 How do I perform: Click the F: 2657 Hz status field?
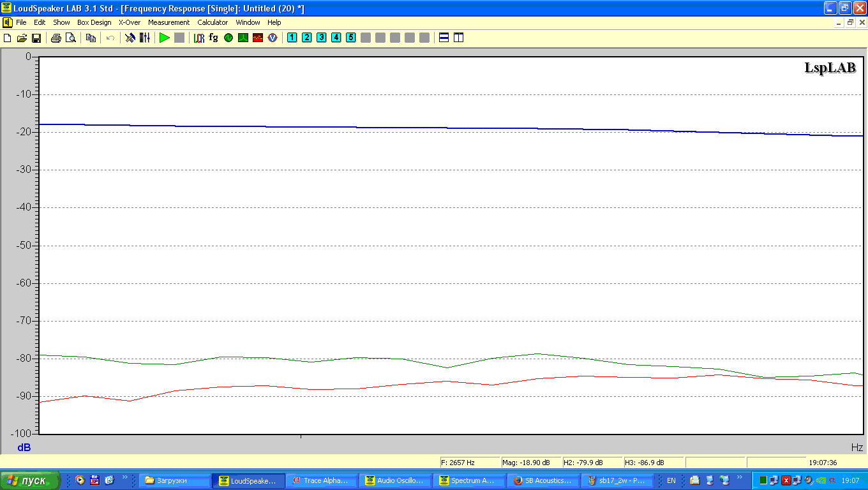point(469,463)
